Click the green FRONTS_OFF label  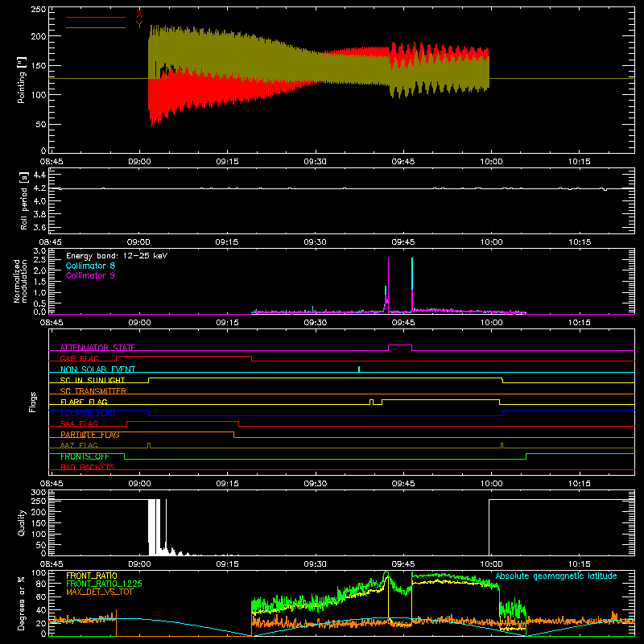click(x=85, y=456)
